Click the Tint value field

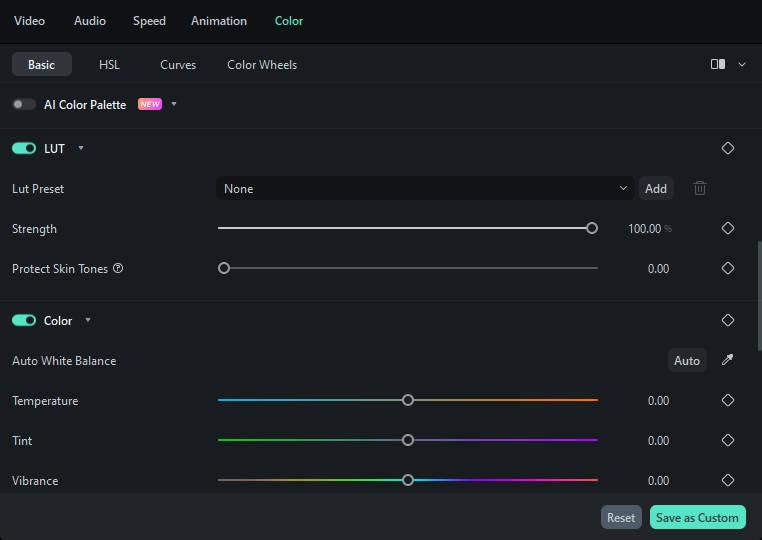pyautogui.click(x=658, y=441)
